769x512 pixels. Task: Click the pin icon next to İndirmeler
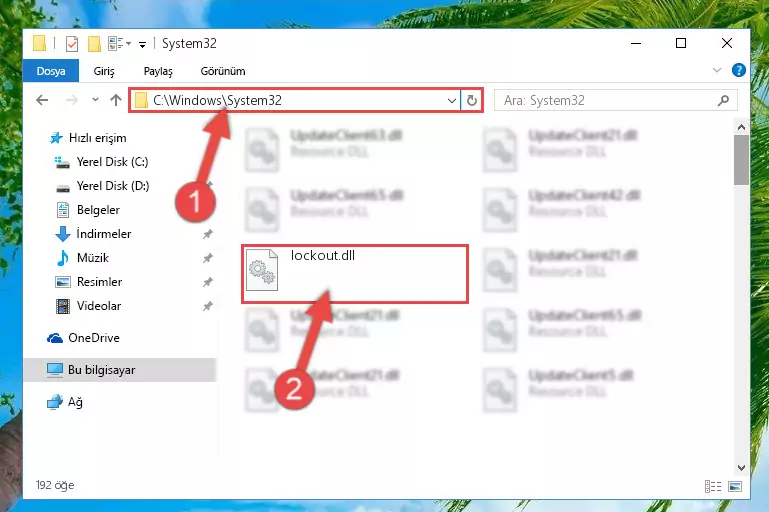click(207, 234)
